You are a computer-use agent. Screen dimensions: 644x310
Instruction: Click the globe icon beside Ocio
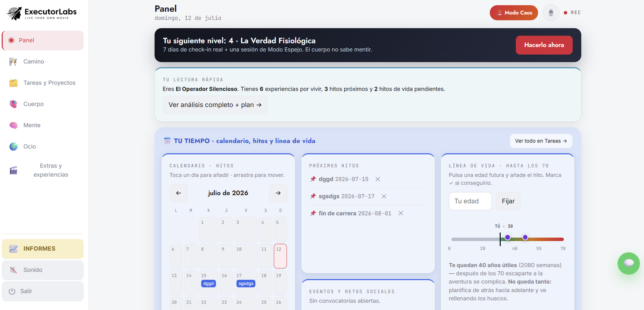(13, 147)
